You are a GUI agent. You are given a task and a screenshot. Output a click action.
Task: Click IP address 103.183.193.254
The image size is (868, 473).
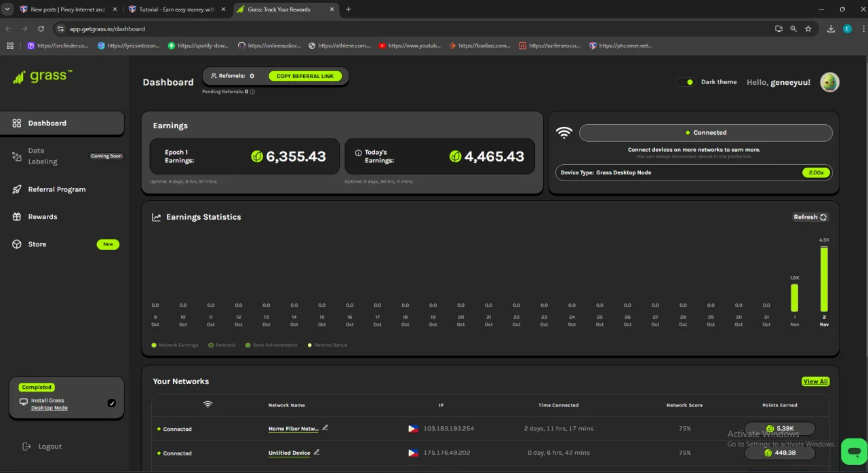[448, 429]
